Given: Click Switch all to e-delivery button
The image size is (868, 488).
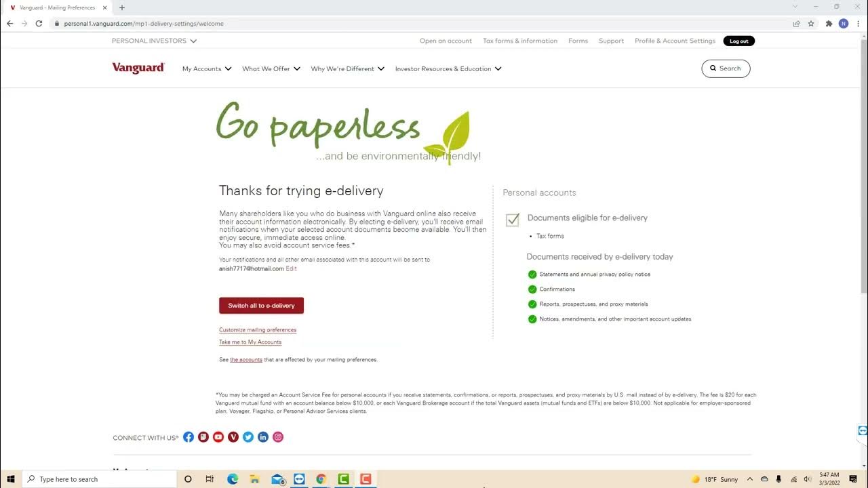Looking at the screenshot, I should (x=261, y=306).
